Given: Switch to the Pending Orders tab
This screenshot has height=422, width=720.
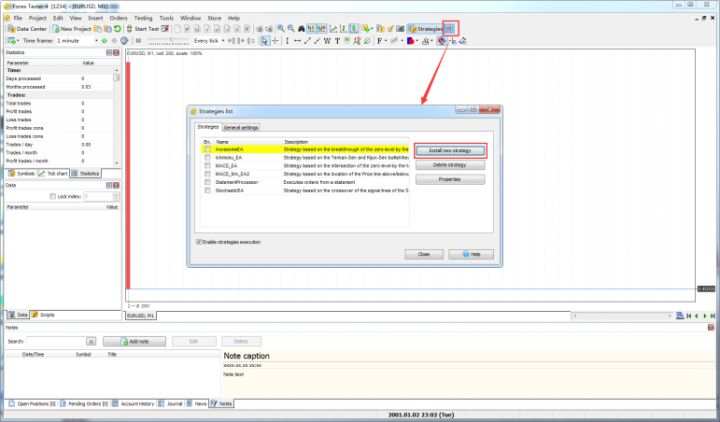Looking at the screenshot, I should pos(84,404).
